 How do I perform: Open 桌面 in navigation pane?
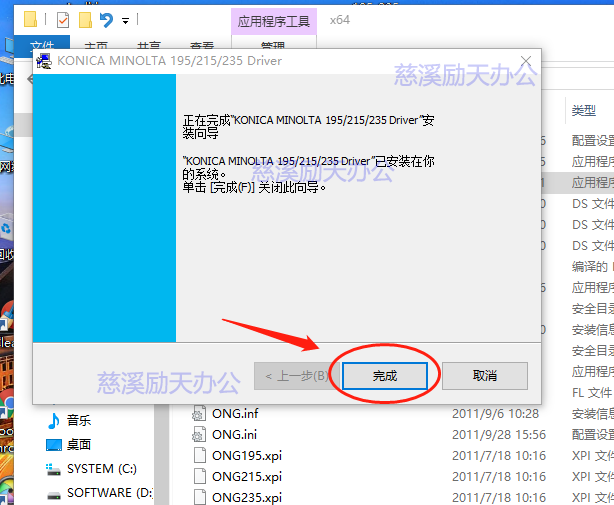click(x=79, y=445)
